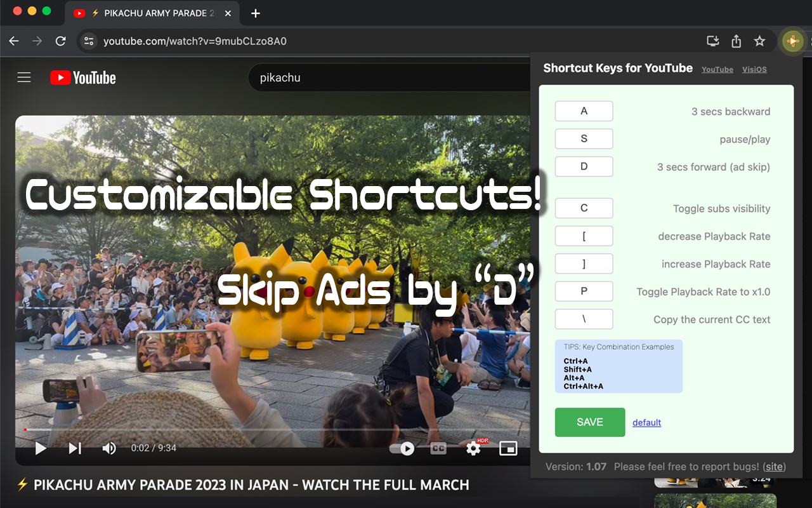Screen dimensions: 812x508
Task: Click the green SAVE button
Action: (x=590, y=422)
